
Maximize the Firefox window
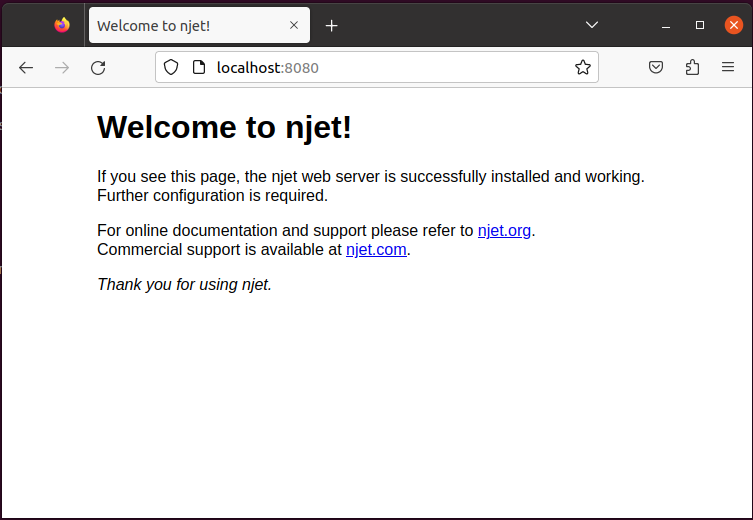pos(700,25)
